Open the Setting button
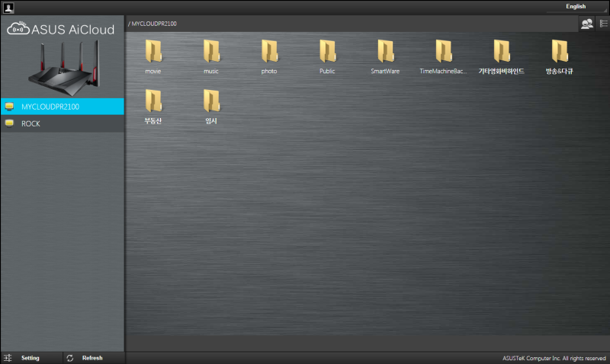Screen dimensions: 610x364 coord(31,358)
